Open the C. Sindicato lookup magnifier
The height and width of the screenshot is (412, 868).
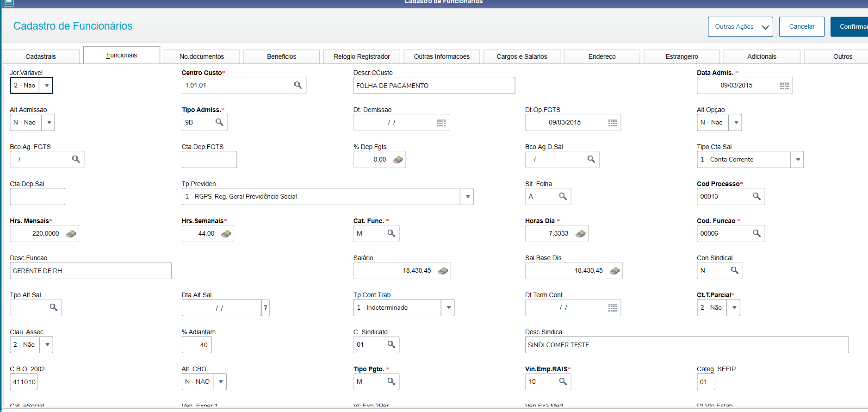click(391, 344)
